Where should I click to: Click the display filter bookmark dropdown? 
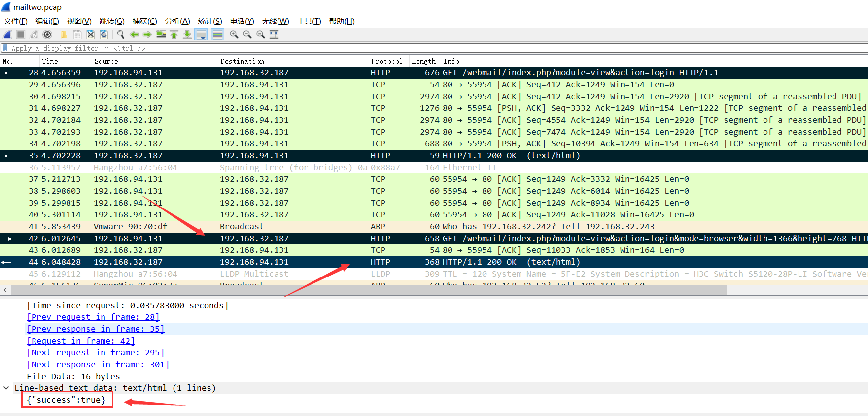(x=5, y=48)
